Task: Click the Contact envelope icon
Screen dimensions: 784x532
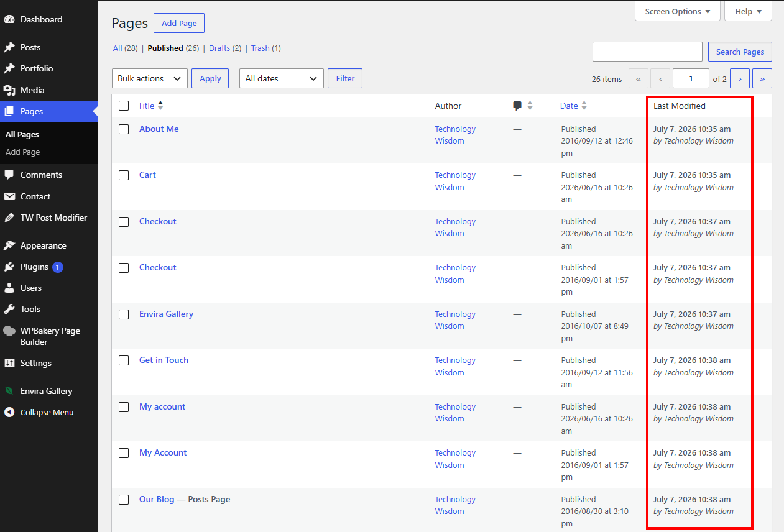Action: coord(9,196)
